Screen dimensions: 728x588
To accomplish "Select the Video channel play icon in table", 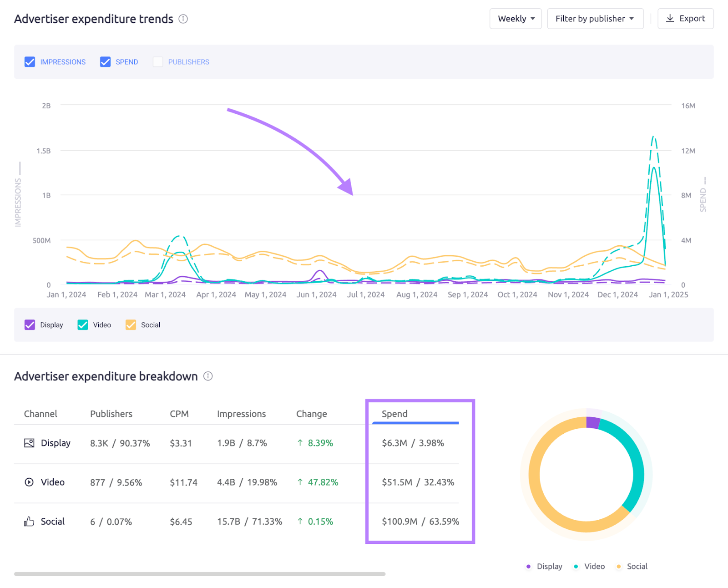I will coord(29,482).
